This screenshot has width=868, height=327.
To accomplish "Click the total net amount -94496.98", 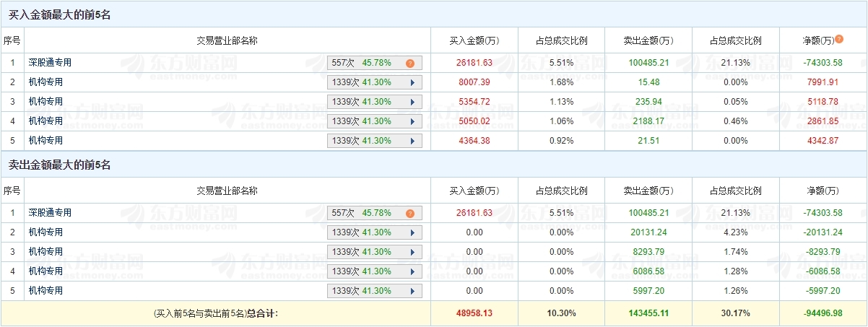I will click(x=823, y=313).
